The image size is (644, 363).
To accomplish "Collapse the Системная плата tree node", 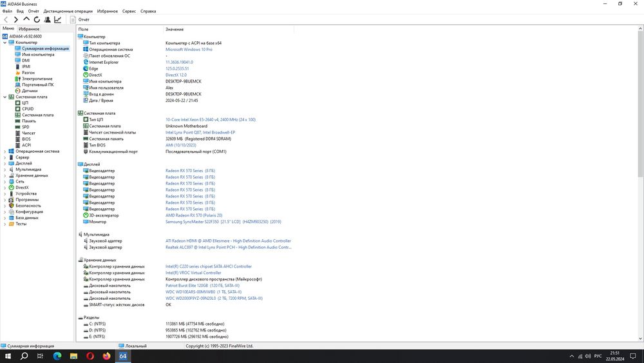I will (5, 97).
